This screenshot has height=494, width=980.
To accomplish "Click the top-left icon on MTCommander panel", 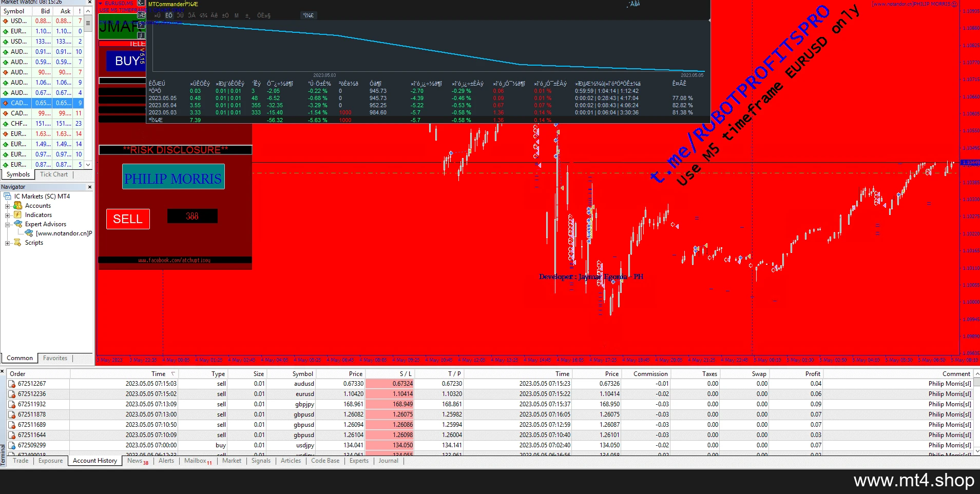I will coord(141,4).
